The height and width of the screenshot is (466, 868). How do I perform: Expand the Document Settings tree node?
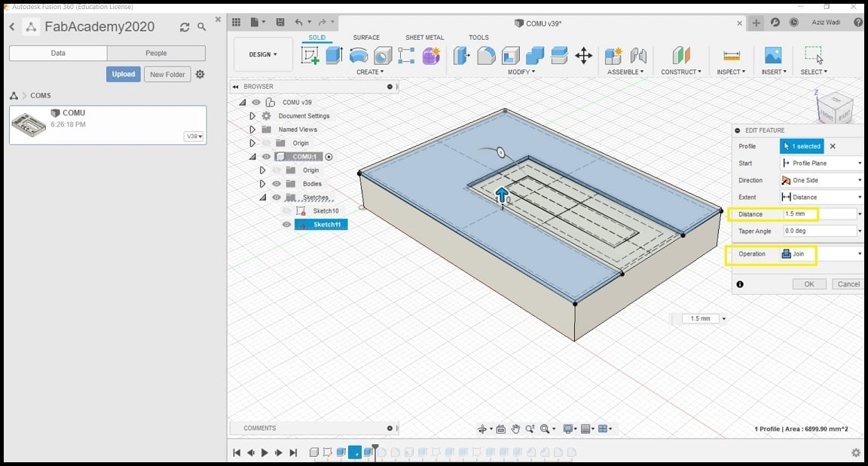coord(252,116)
